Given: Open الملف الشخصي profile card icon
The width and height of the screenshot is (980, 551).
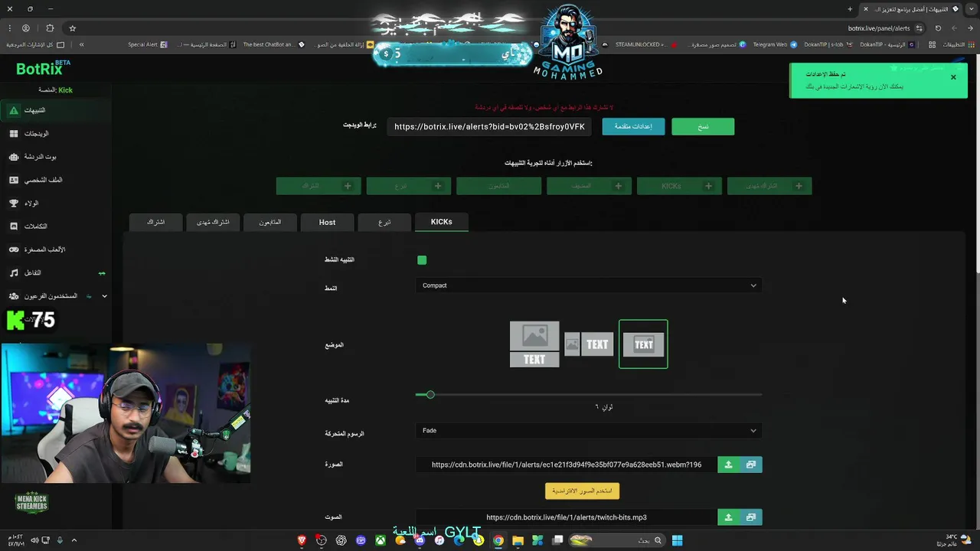Looking at the screenshot, I should [x=14, y=180].
